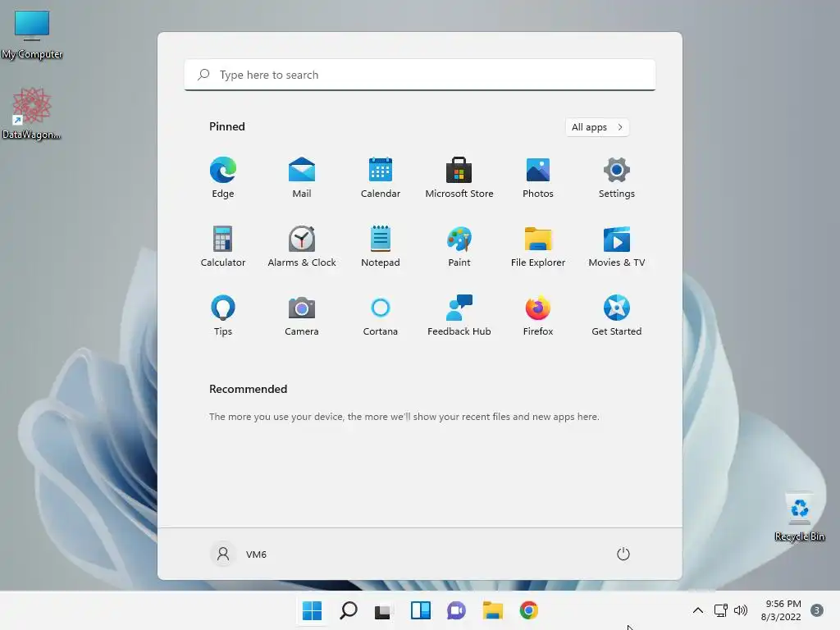Screen dimensions: 840x630
Task: Open the clock showing 9:56 PM
Action: tap(781, 610)
